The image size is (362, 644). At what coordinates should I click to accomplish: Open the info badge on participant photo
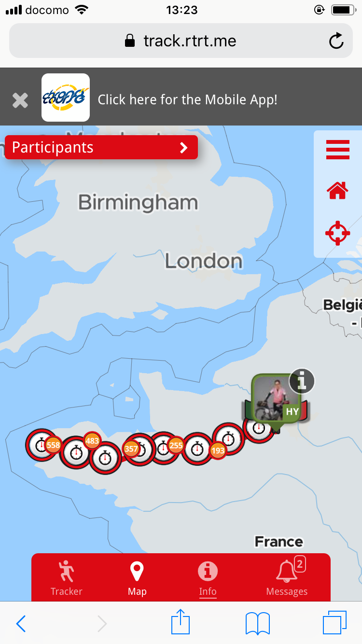[302, 381]
